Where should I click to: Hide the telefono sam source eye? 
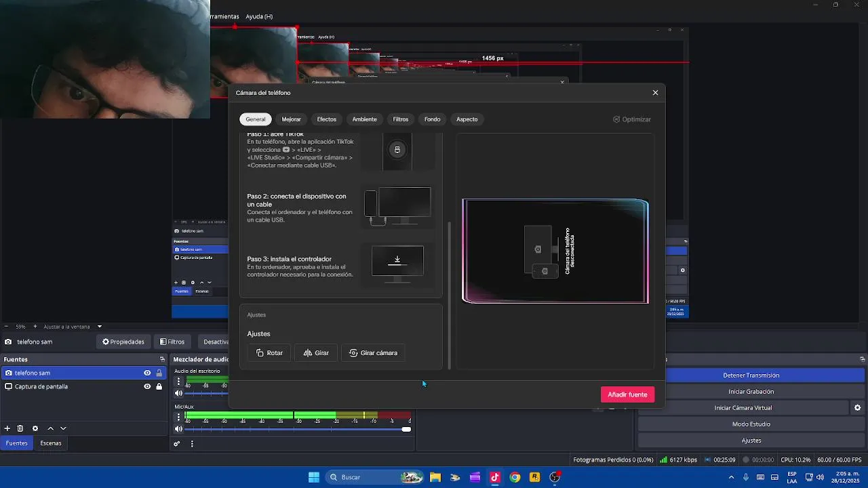tap(147, 373)
